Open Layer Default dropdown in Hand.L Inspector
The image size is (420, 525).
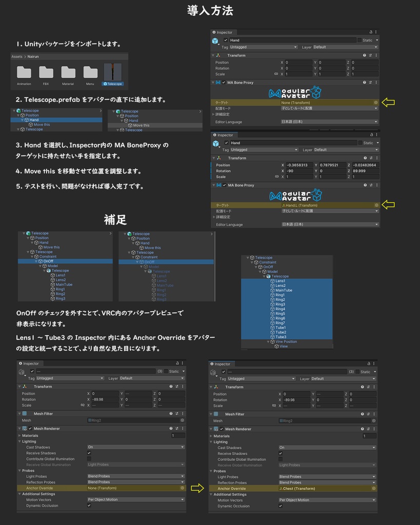[x=346, y=150]
